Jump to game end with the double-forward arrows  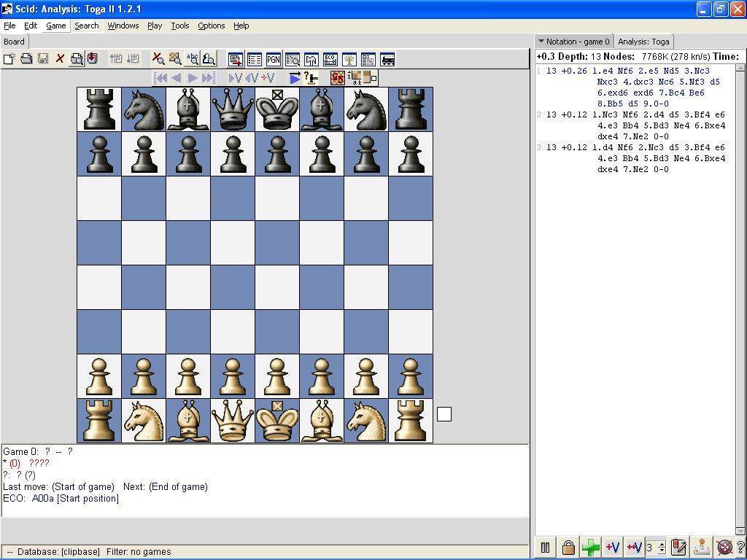209,77
